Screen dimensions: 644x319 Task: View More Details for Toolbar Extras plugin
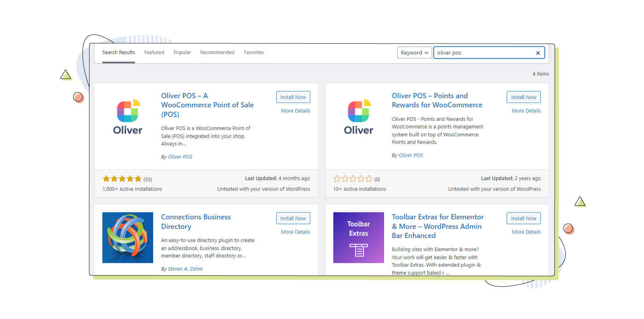pyautogui.click(x=526, y=232)
